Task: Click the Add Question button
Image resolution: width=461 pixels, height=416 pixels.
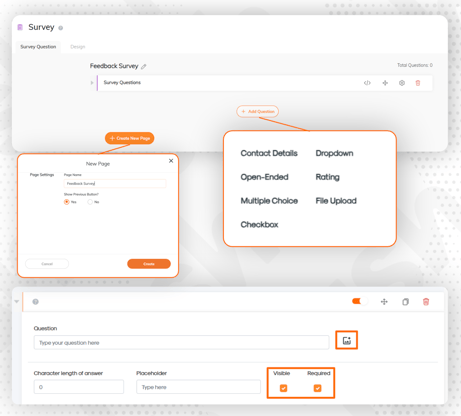Action: (x=258, y=111)
